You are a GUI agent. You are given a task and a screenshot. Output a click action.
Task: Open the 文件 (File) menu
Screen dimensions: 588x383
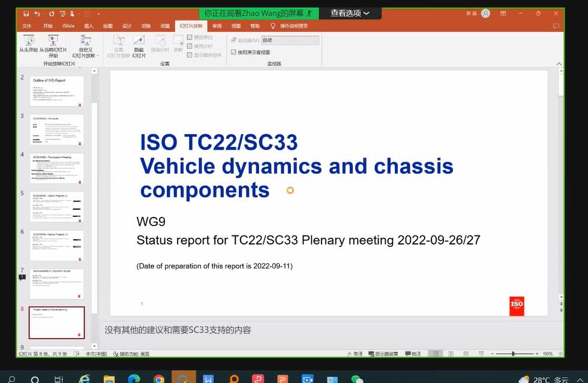(x=27, y=26)
